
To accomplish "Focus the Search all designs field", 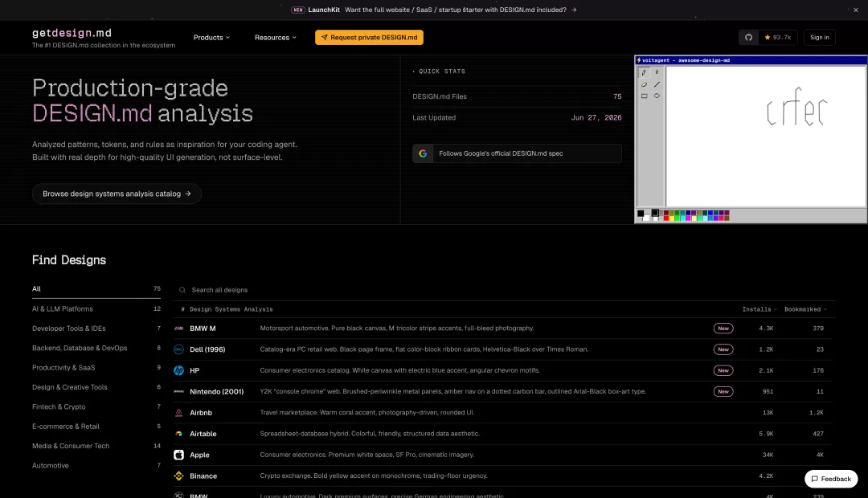I will (504, 290).
